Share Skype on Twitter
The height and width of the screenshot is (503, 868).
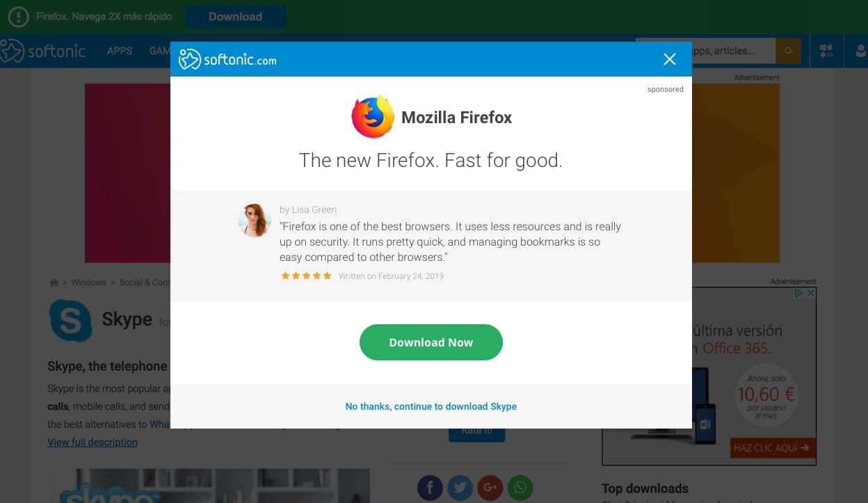pos(460,488)
